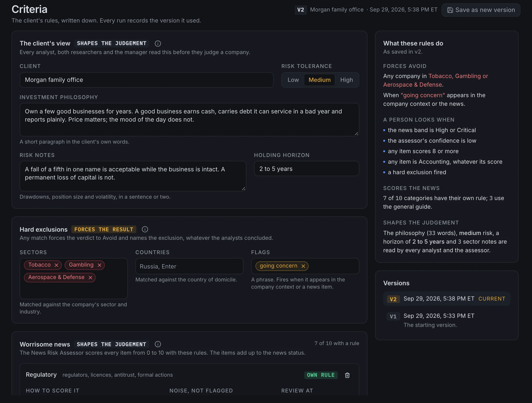The height and width of the screenshot is (403, 532).
Task: Click the V2 badge in the header
Action: (301, 10)
